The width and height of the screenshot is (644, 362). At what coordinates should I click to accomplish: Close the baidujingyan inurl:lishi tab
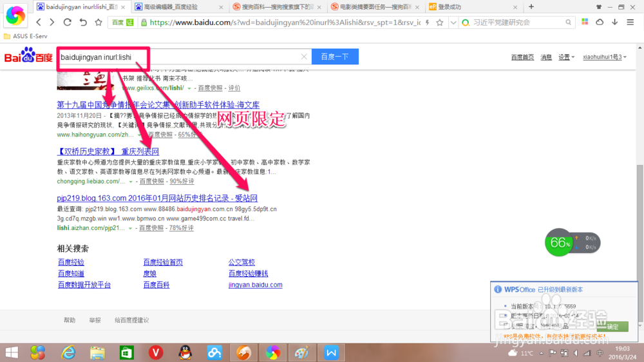click(123, 7)
